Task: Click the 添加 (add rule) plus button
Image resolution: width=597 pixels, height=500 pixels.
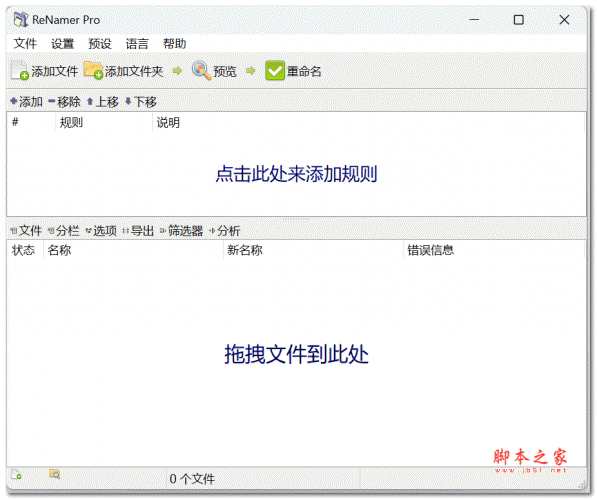Action: (x=26, y=102)
